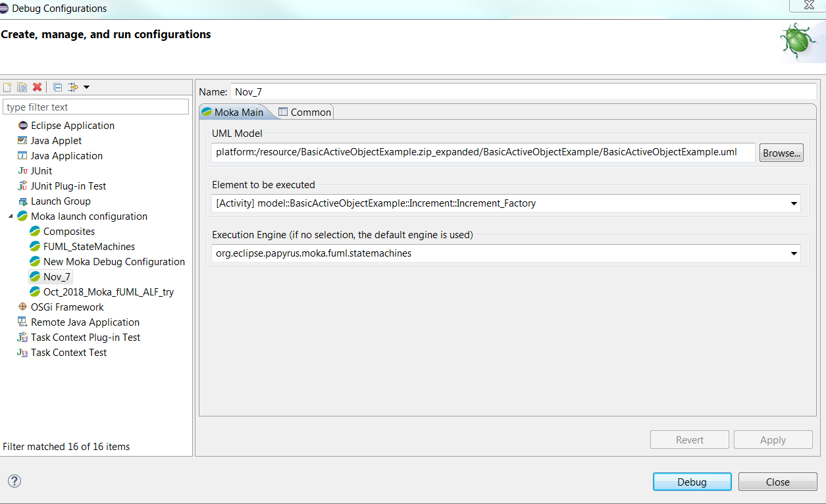The height and width of the screenshot is (504, 826).
Task: Click the Revert button
Action: tap(690, 440)
